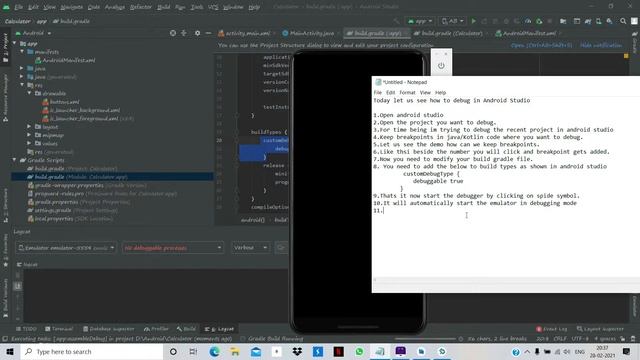The image size is (640, 360).
Task: Open the No debuggable processes dropdown
Action: tap(173, 248)
